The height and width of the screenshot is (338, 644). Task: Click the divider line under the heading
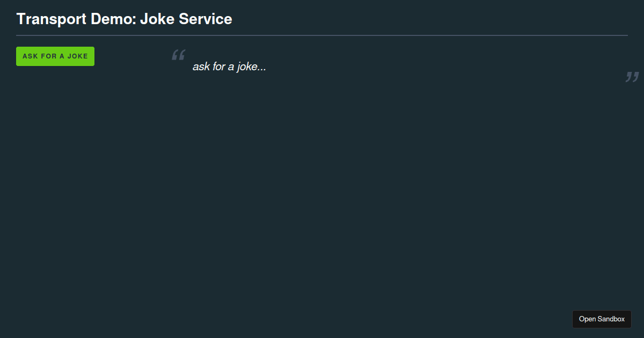[x=322, y=35]
